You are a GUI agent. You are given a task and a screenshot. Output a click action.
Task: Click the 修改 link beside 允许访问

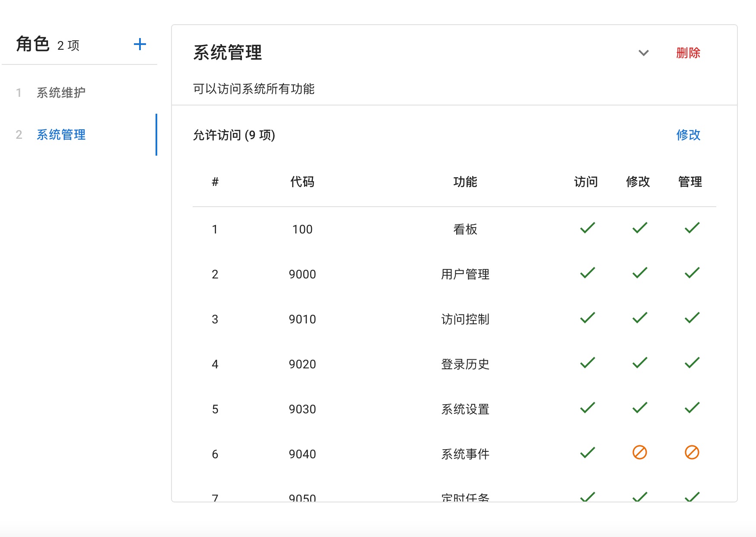[x=688, y=135]
